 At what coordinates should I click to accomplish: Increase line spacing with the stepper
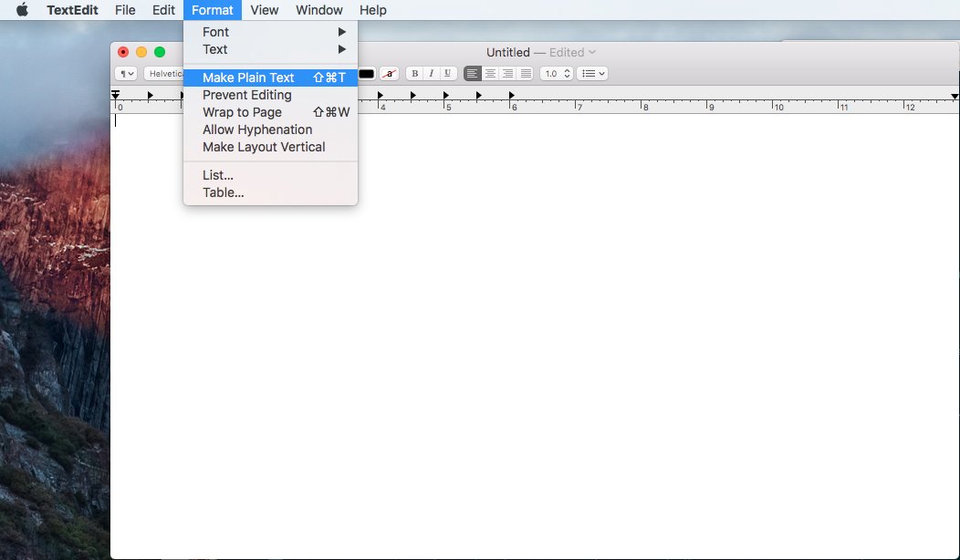pos(566,70)
